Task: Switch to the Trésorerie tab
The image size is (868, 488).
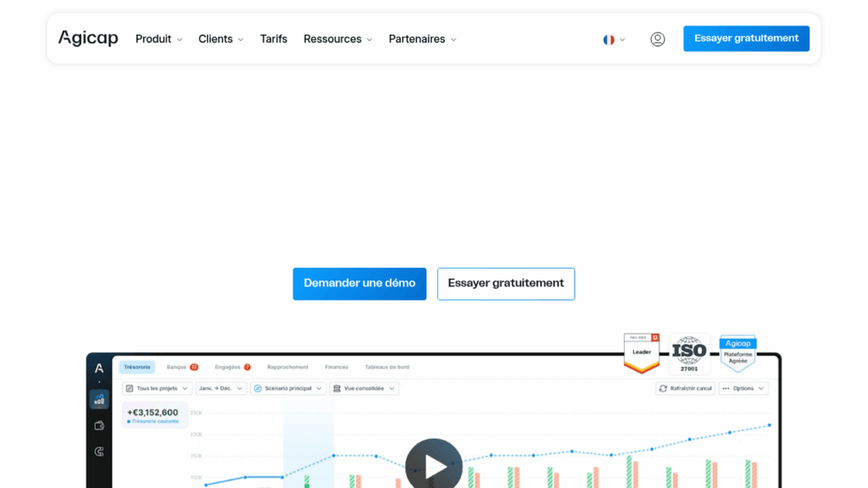Action: [x=137, y=367]
